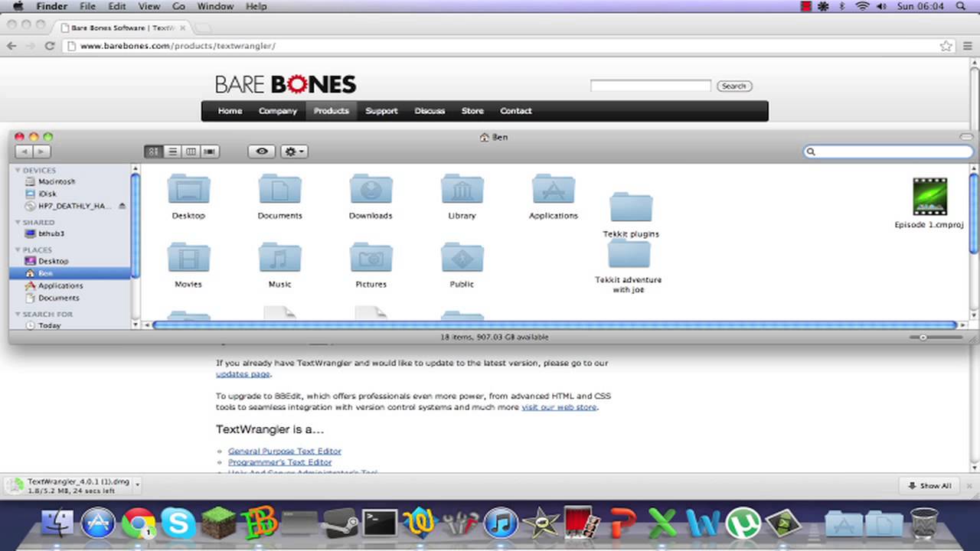Viewport: 980px width, 551px height.
Task: Open the Documents folder in the Ben window
Action: (x=279, y=197)
